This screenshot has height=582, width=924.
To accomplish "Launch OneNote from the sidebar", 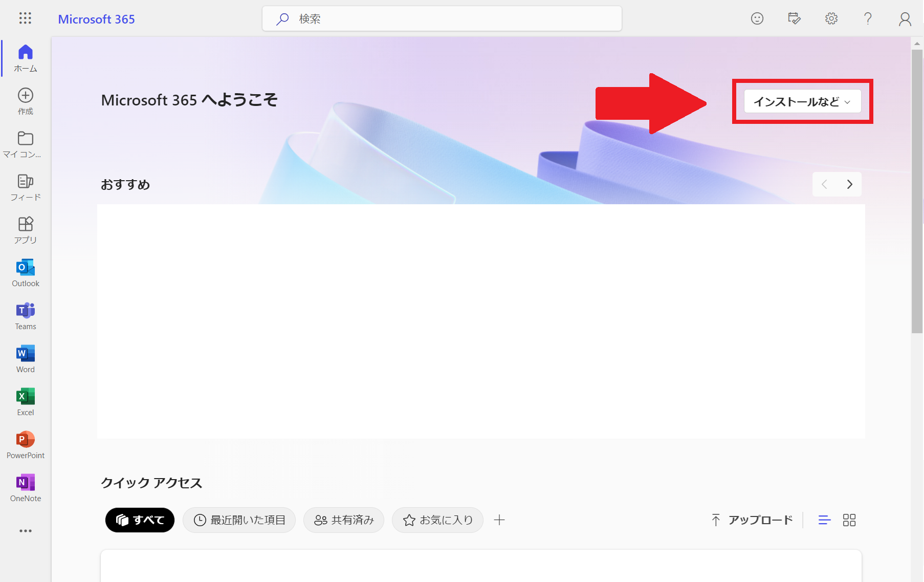I will tap(26, 488).
